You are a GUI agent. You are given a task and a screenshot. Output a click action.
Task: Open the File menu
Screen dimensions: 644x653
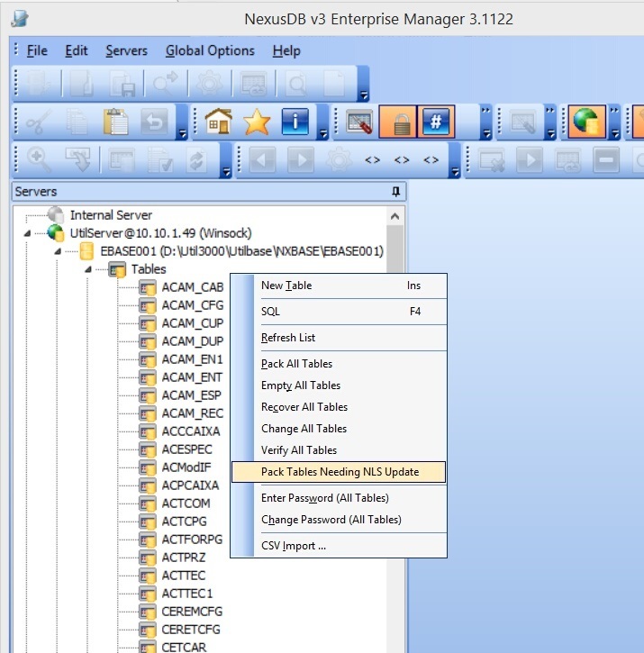[x=37, y=50]
